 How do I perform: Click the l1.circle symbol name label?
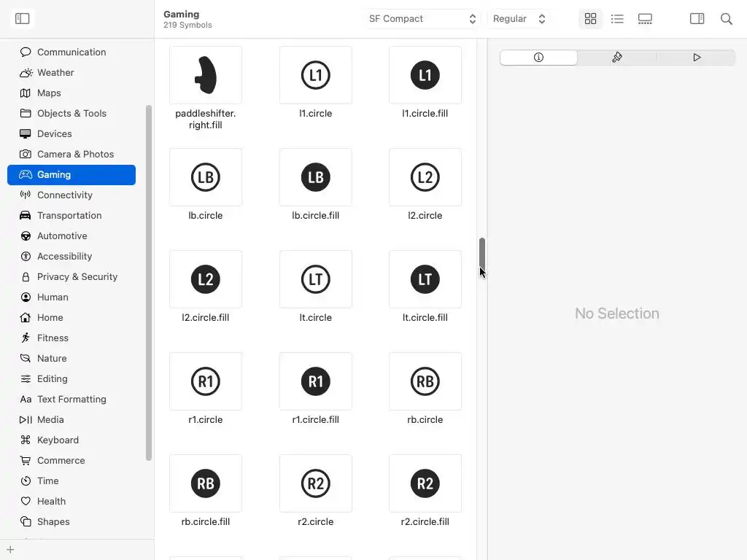(315, 113)
